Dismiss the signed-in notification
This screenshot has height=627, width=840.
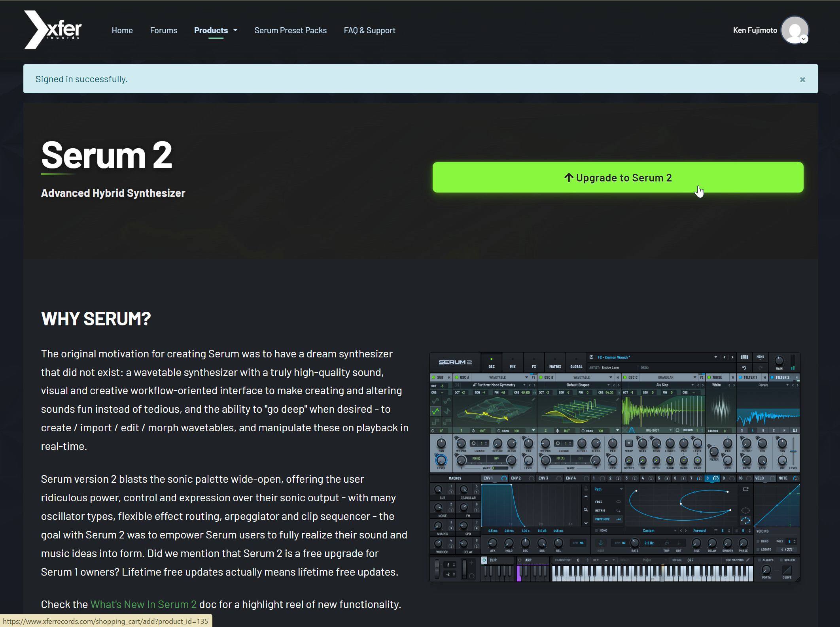(x=802, y=79)
